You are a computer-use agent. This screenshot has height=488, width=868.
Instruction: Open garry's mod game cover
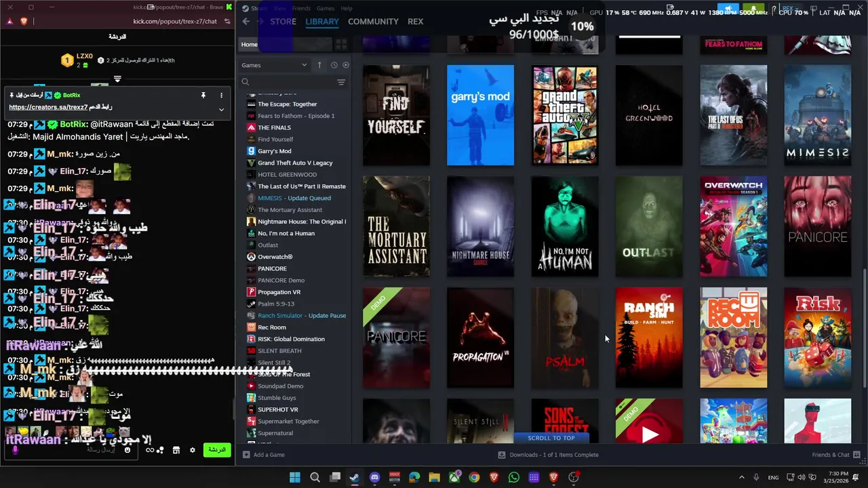click(480, 115)
